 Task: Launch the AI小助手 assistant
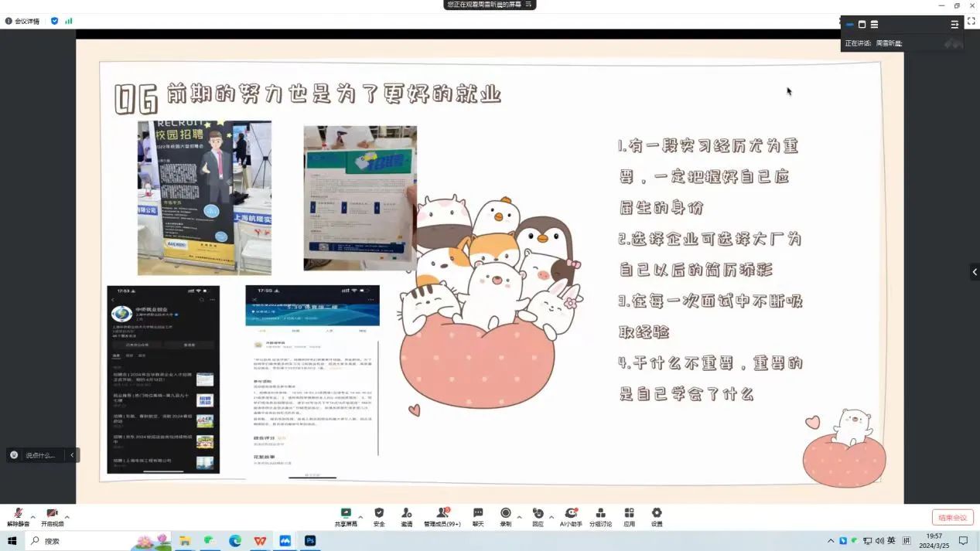pyautogui.click(x=570, y=516)
